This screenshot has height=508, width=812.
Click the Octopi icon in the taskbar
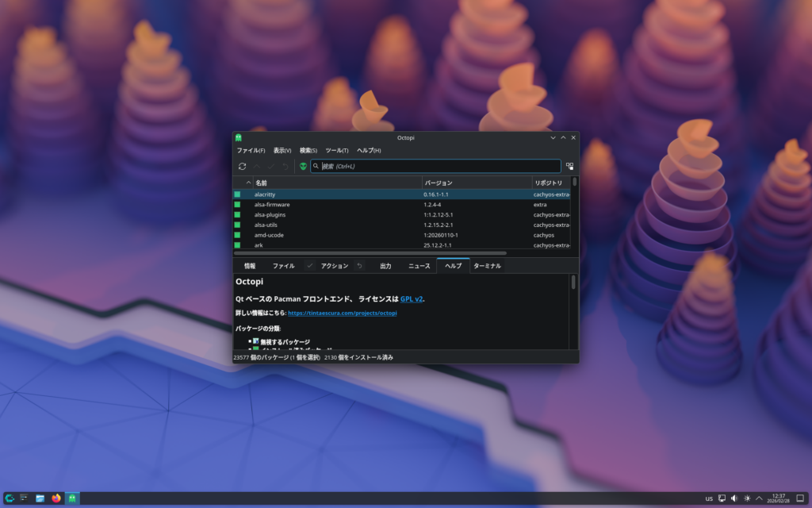72,498
